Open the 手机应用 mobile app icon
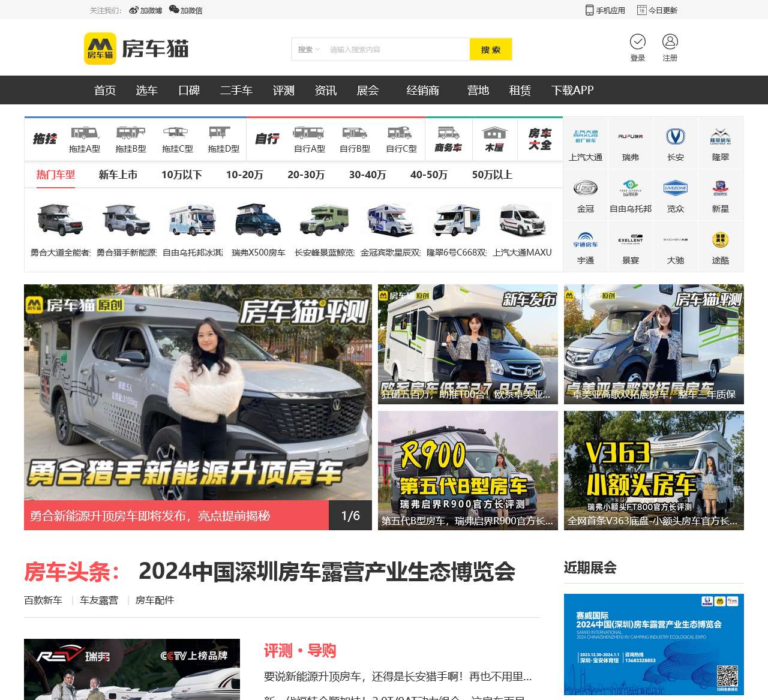 589,10
